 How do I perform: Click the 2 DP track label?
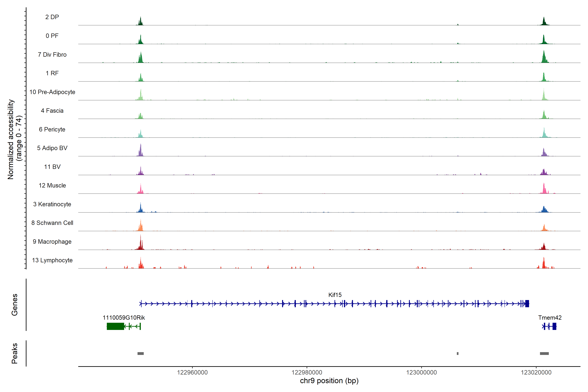(x=52, y=17)
